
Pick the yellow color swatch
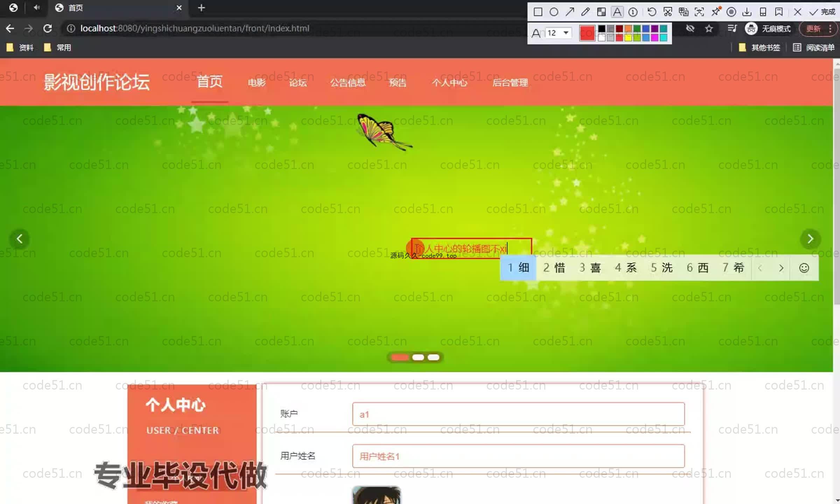[628, 37]
